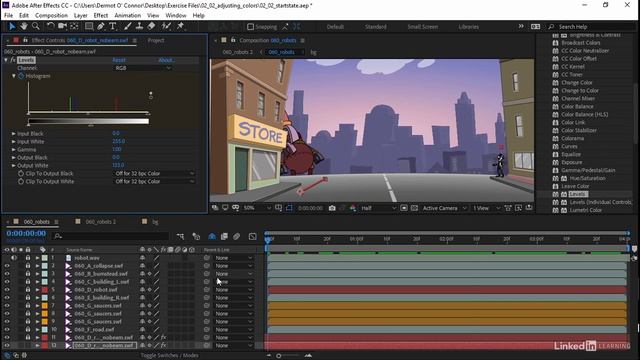The width and height of the screenshot is (640, 360).
Task: Expand the Input Black property
Action: 13,133
